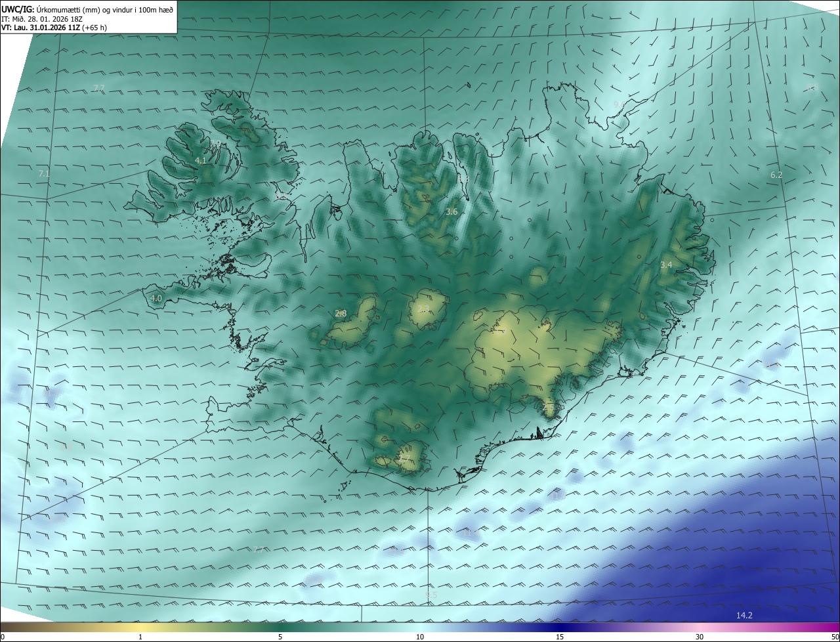Click the 4.0 value on the map
This screenshot has width=840, height=642.
click(x=156, y=298)
